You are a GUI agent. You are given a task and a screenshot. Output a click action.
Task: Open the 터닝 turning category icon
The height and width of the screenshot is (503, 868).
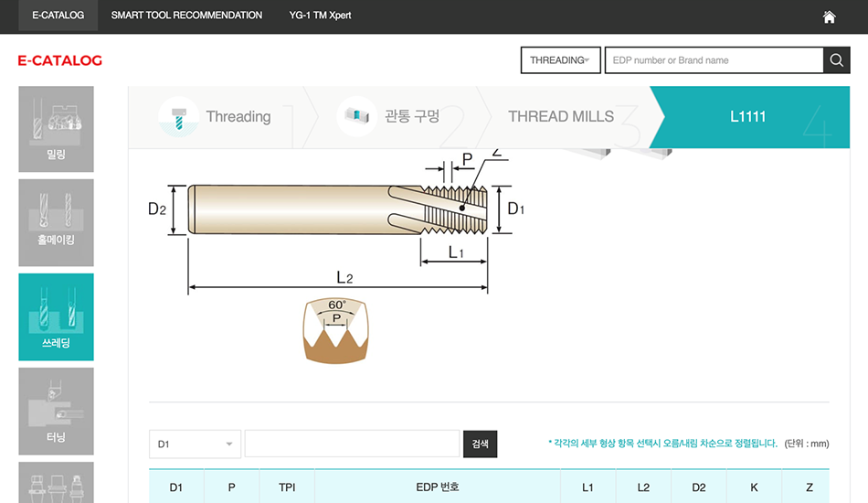tap(56, 411)
